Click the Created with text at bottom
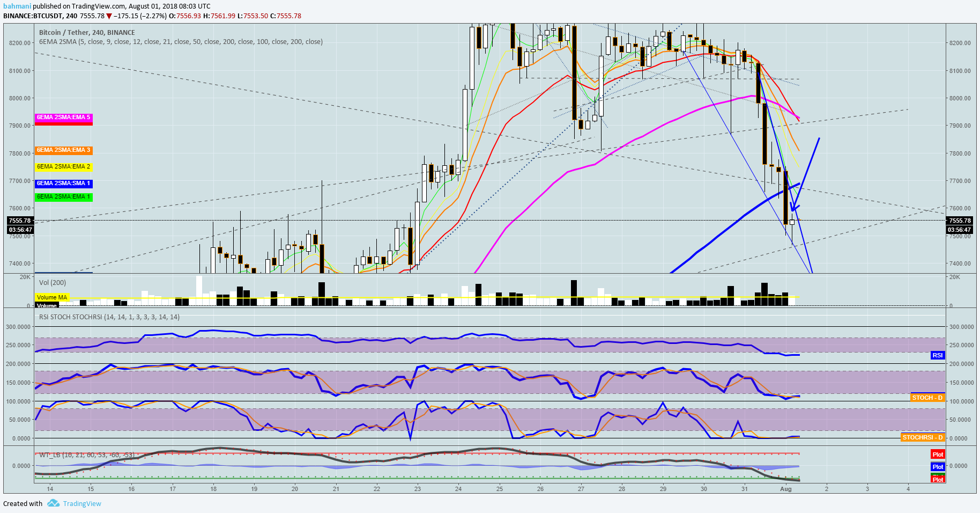 [23, 504]
